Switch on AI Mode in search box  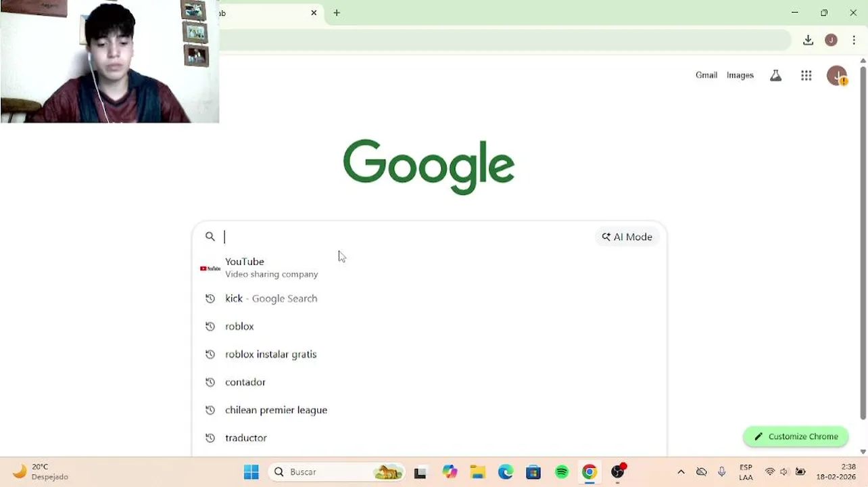627,237
